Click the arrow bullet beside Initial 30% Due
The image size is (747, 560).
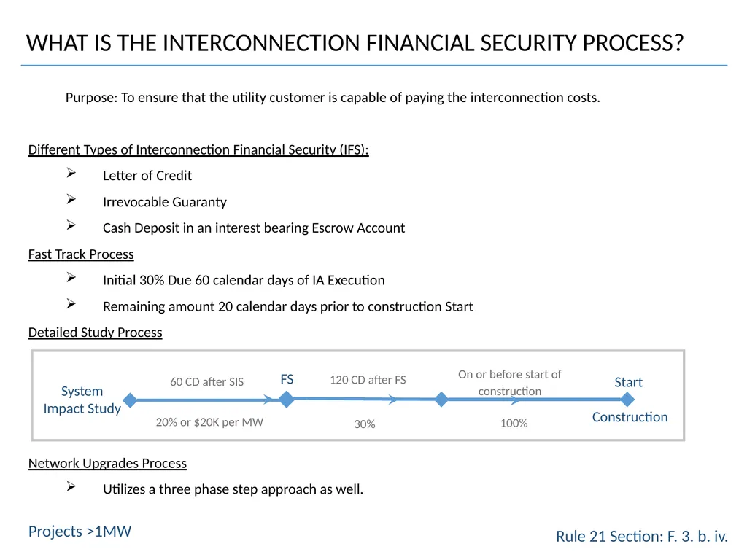[x=71, y=278]
